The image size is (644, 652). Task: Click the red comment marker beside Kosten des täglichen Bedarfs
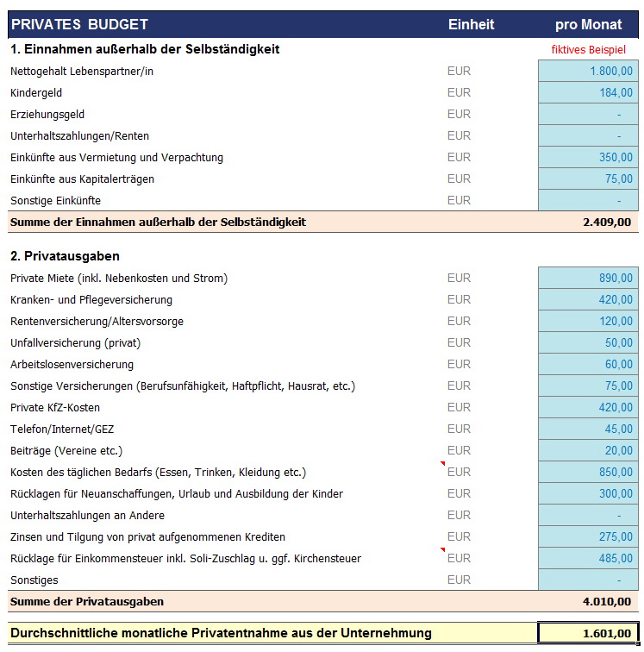pos(443,464)
